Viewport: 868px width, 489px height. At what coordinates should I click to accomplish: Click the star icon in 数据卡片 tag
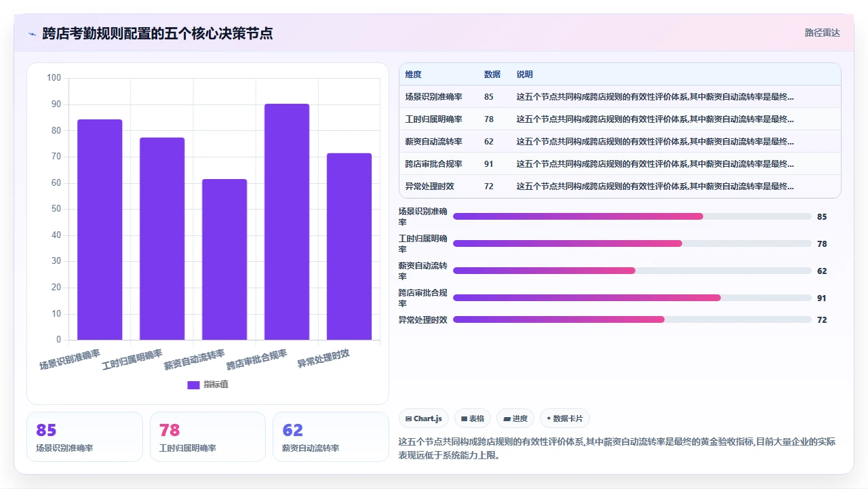coord(549,418)
